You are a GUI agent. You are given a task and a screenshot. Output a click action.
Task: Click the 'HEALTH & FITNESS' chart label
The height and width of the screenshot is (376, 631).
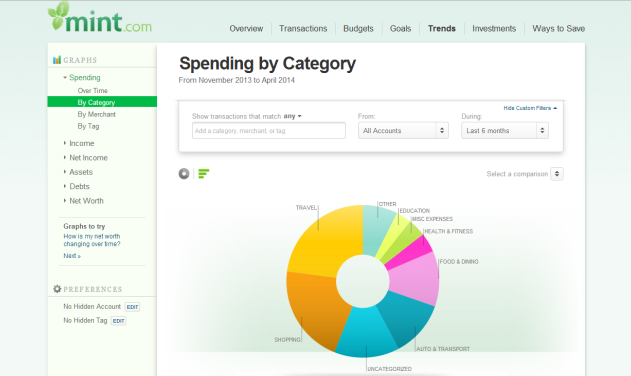[x=448, y=231]
